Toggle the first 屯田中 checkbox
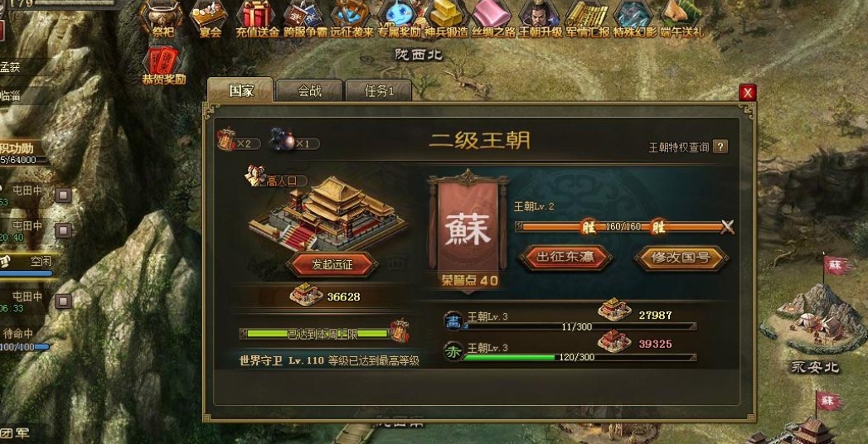Screen dimensions: 868x444 [64, 195]
